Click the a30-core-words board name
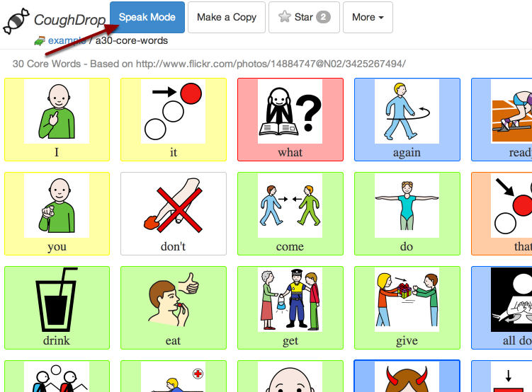 (x=132, y=40)
